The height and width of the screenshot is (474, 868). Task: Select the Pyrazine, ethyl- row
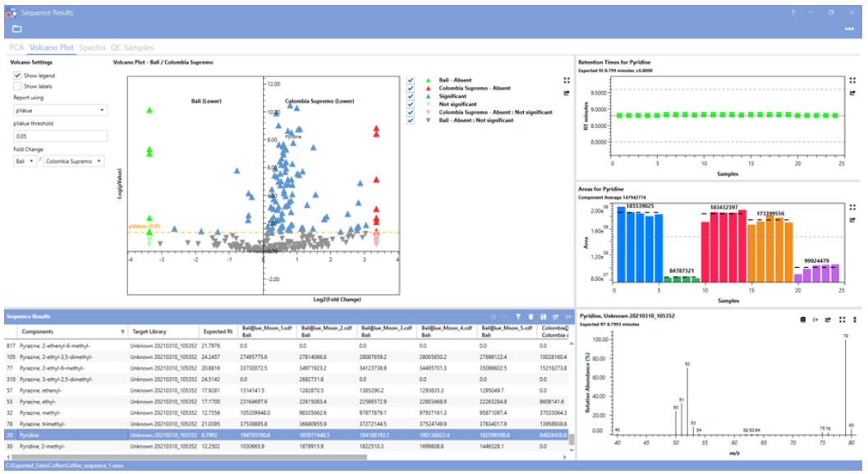287,402
